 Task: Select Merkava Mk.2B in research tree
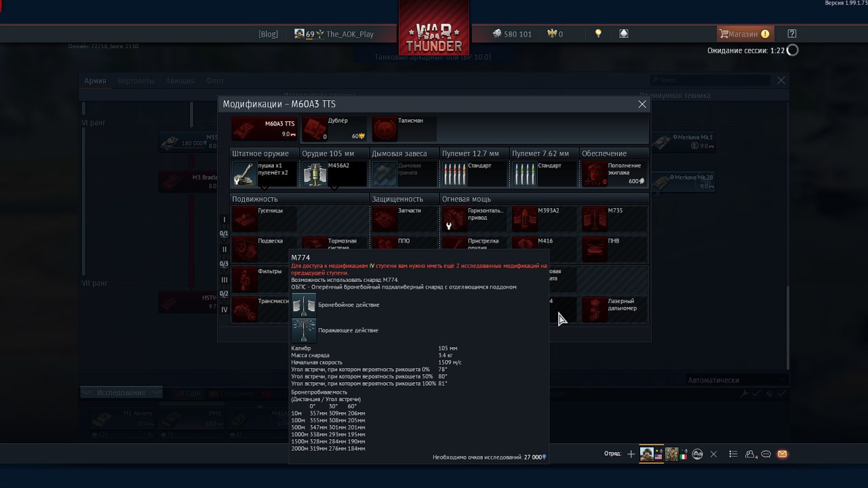click(684, 181)
